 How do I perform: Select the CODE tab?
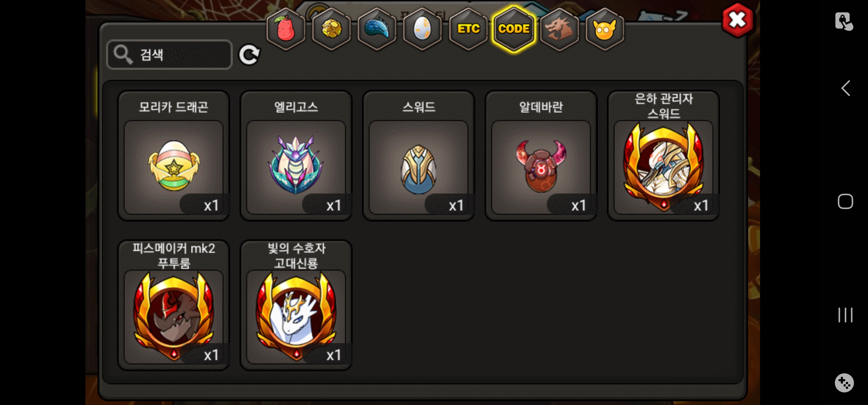514,29
